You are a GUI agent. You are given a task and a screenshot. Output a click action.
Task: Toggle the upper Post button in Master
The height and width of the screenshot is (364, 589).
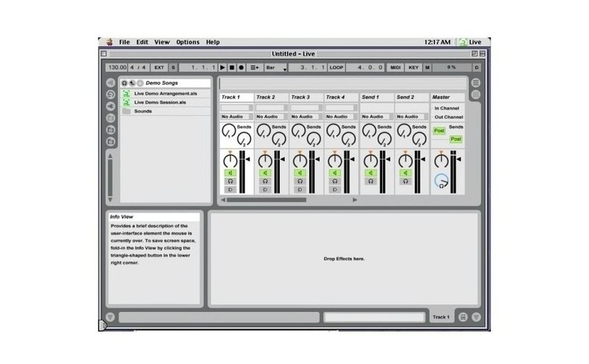[x=439, y=131]
